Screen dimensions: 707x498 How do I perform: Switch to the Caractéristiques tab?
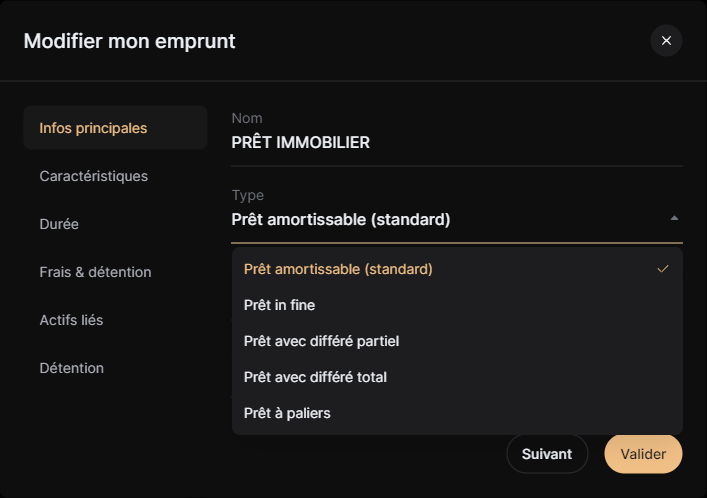click(93, 176)
